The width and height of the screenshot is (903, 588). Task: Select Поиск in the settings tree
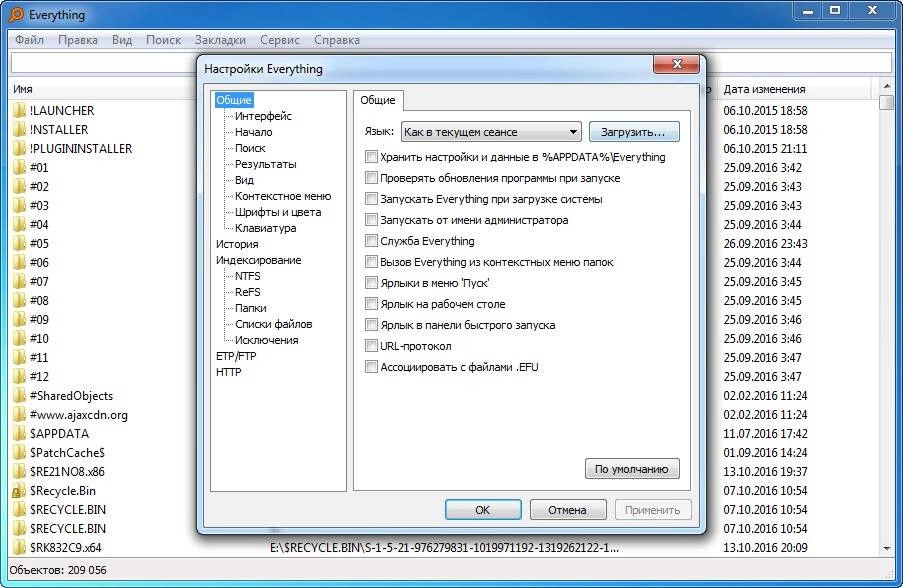pos(250,148)
